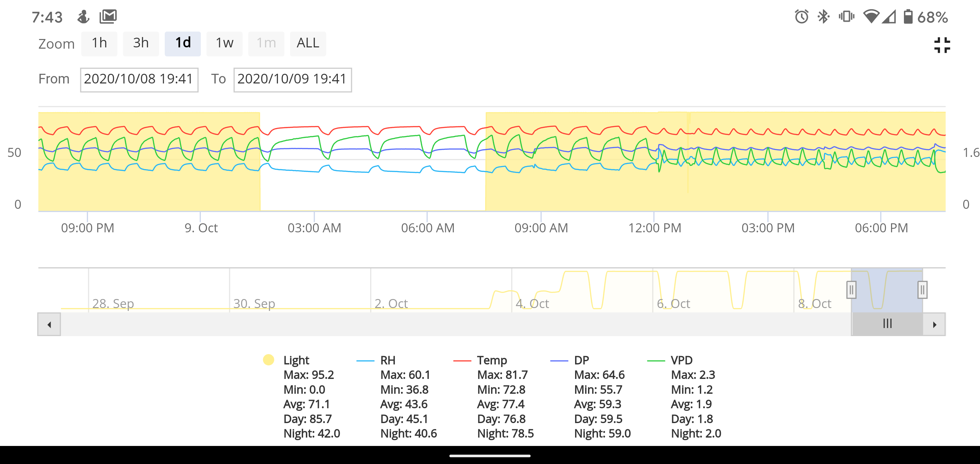The height and width of the screenshot is (464, 980).
Task: Tap the vibrate mode status icon
Action: [x=846, y=17]
